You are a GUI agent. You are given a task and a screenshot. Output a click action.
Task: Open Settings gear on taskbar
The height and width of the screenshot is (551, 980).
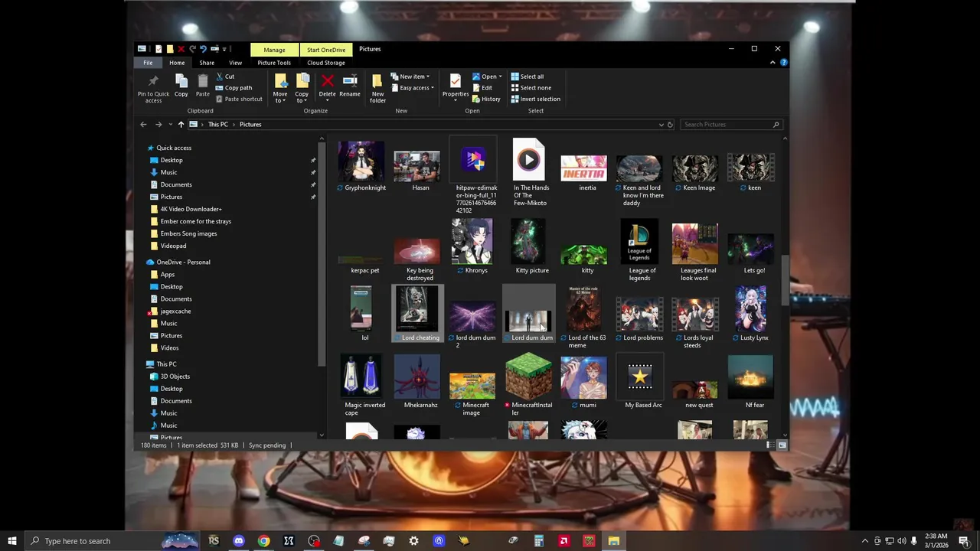pos(413,541)
